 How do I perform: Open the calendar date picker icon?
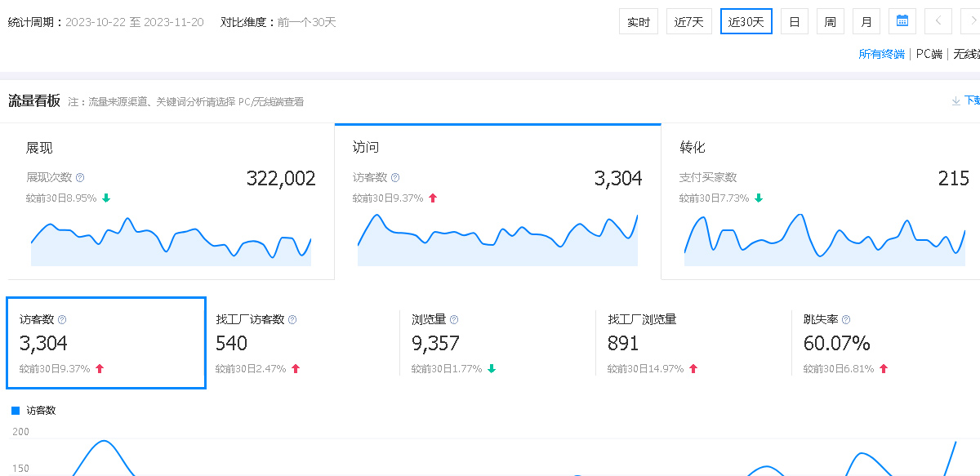(x=902, y=21)
